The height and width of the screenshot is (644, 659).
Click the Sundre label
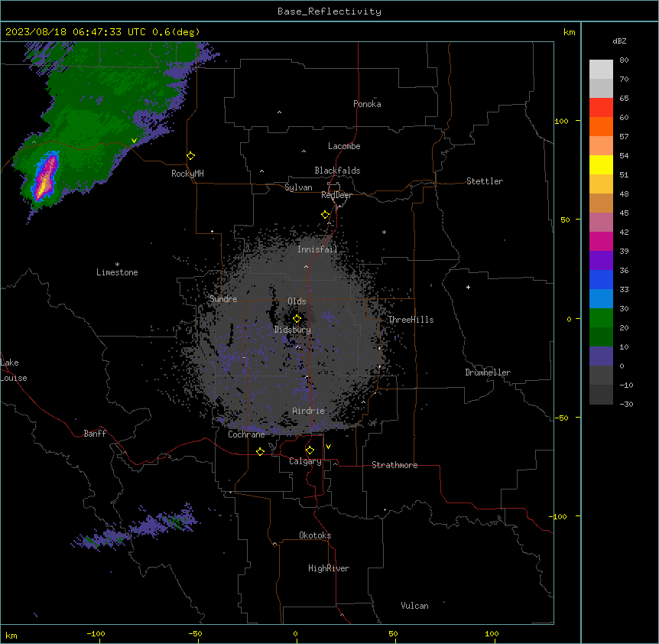click(223, 299)
